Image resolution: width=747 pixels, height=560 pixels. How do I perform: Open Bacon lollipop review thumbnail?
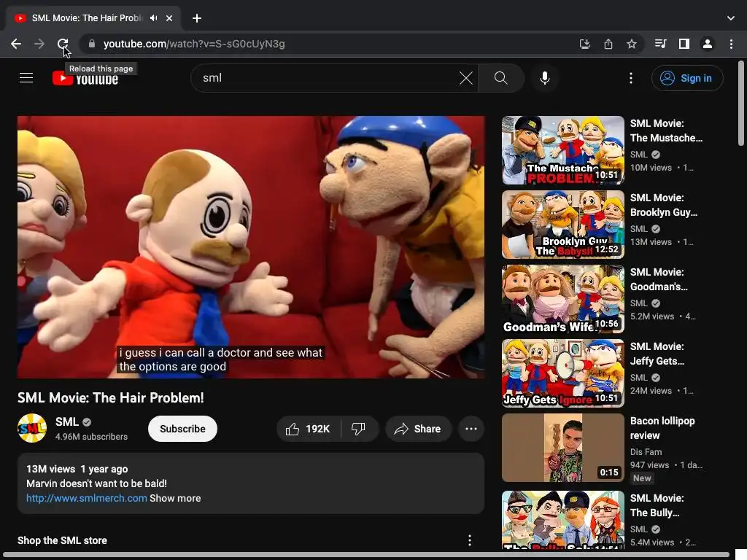coord(562,447)
